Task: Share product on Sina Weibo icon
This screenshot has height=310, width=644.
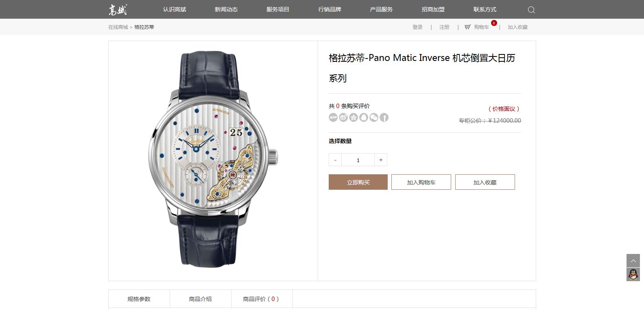Action: pyautogui.click(x=343, y=117)
